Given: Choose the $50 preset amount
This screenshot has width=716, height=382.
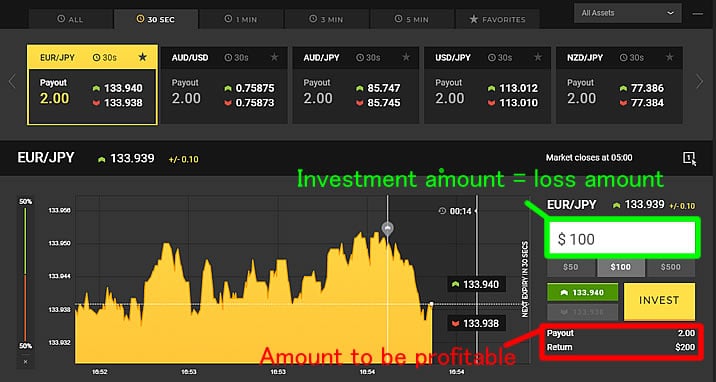Looking at the screenshot, I should click(571, 267).
